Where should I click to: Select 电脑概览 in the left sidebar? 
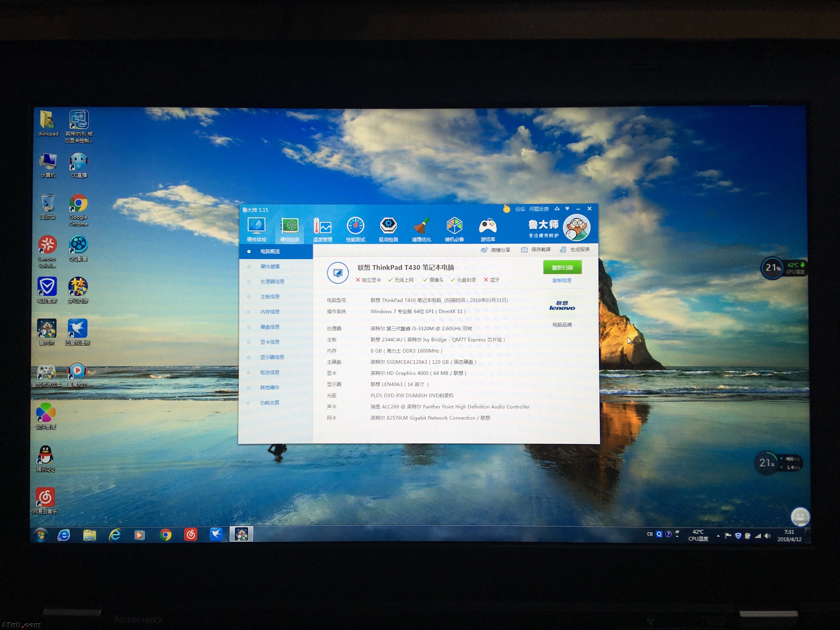[276, 251]
